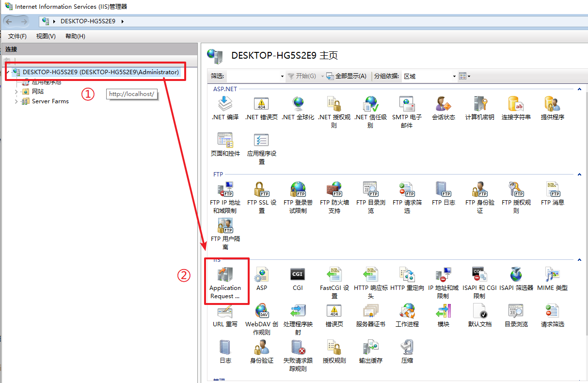Click DESKTOP-HG5S2E9 in the address bar
The image size is (588, 383).
click(x=88, y=21)
